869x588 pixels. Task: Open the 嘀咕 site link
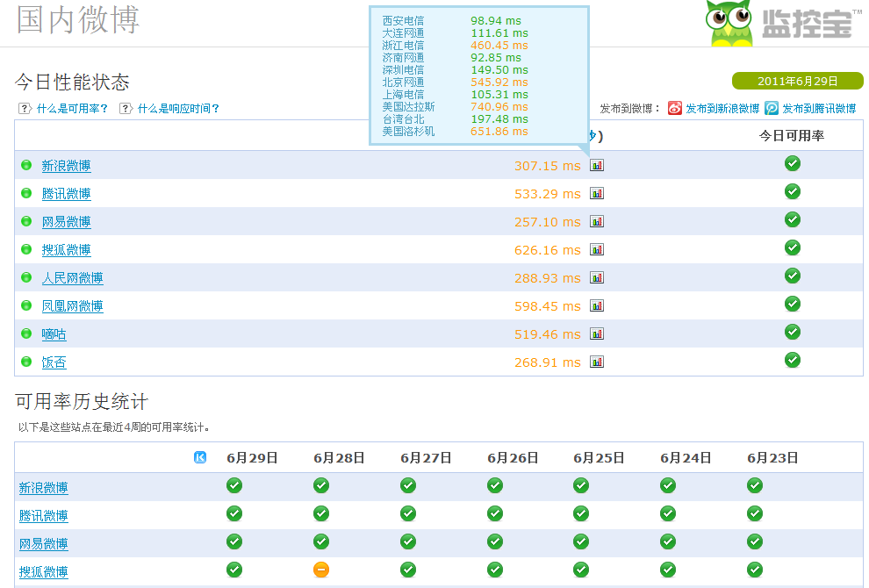(x=54, y=334)
